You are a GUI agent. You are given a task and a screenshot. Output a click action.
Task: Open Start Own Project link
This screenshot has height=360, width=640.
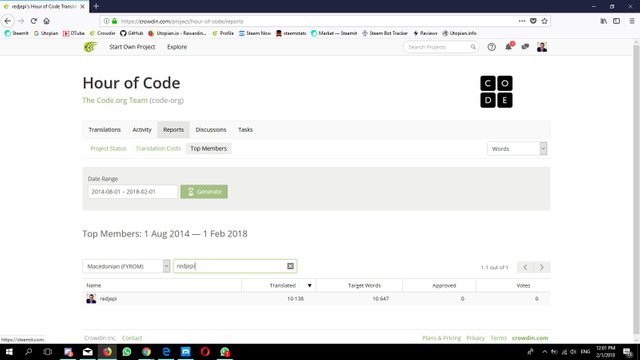click(x=132, y=47)
